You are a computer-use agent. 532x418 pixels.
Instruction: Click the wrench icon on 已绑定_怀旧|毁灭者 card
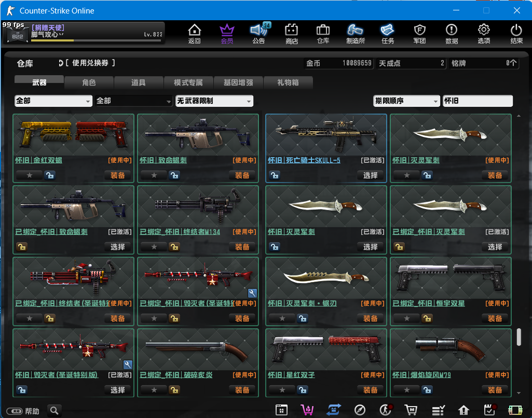(252, 293)
